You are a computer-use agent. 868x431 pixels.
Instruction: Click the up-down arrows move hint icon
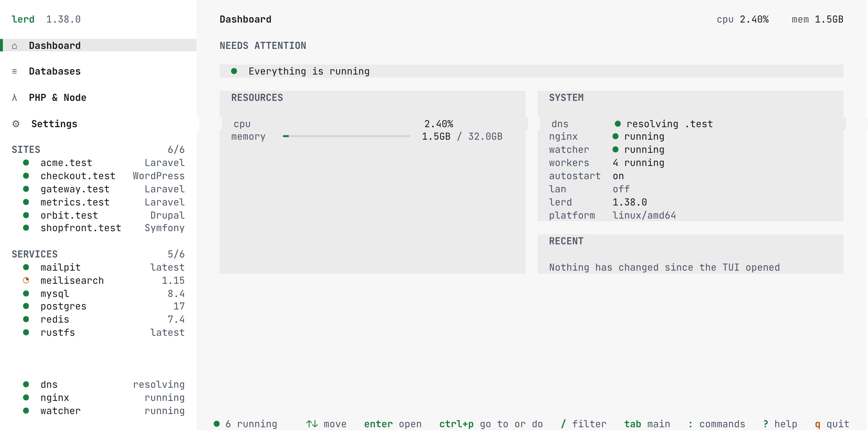312,424
